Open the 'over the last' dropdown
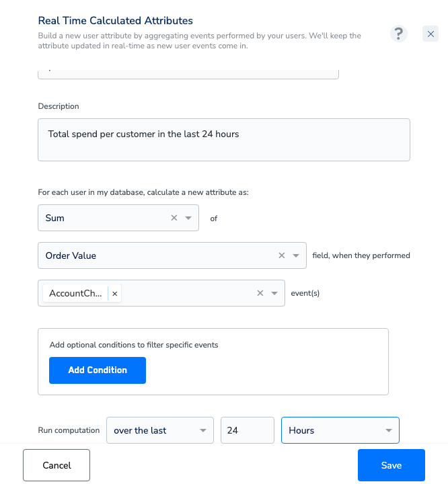Image resolution: width=448 pixels, height=484 pixels. (x=160, y=430)
